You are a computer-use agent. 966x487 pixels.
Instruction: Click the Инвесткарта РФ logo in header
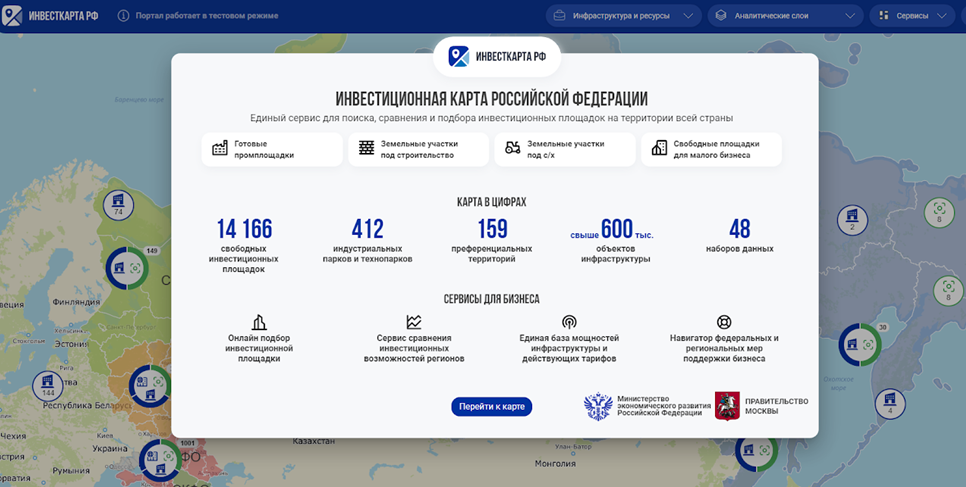pyautogui.click(x=53, y=16)
